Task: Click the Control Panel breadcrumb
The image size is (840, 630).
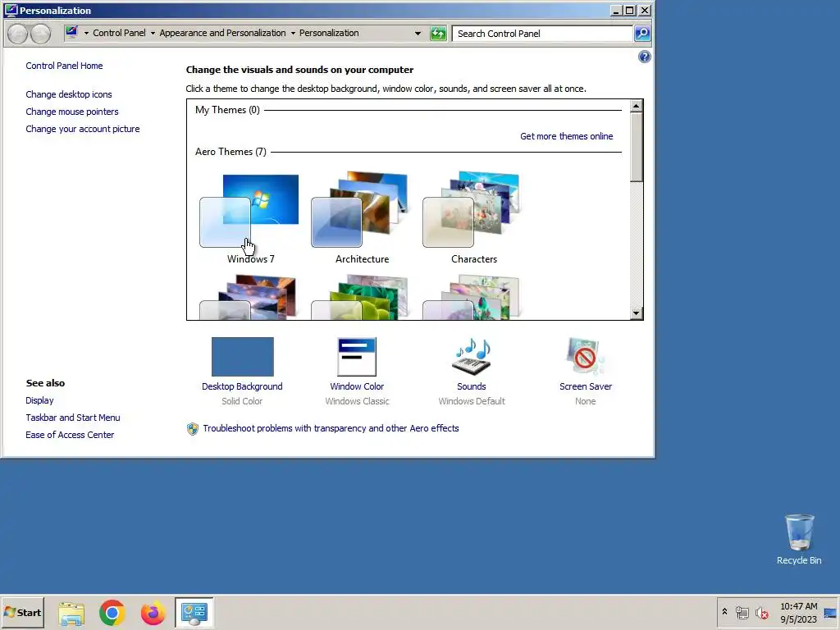Action: click(119, 33)
